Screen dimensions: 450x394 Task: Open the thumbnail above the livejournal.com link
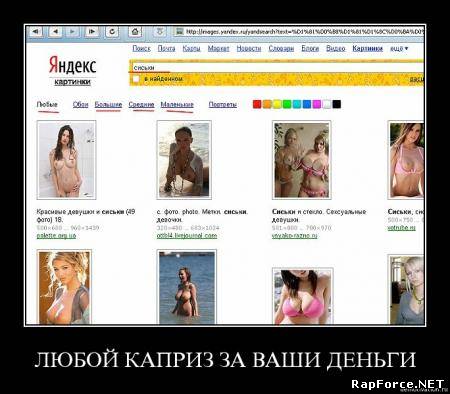tap(184, 160)
